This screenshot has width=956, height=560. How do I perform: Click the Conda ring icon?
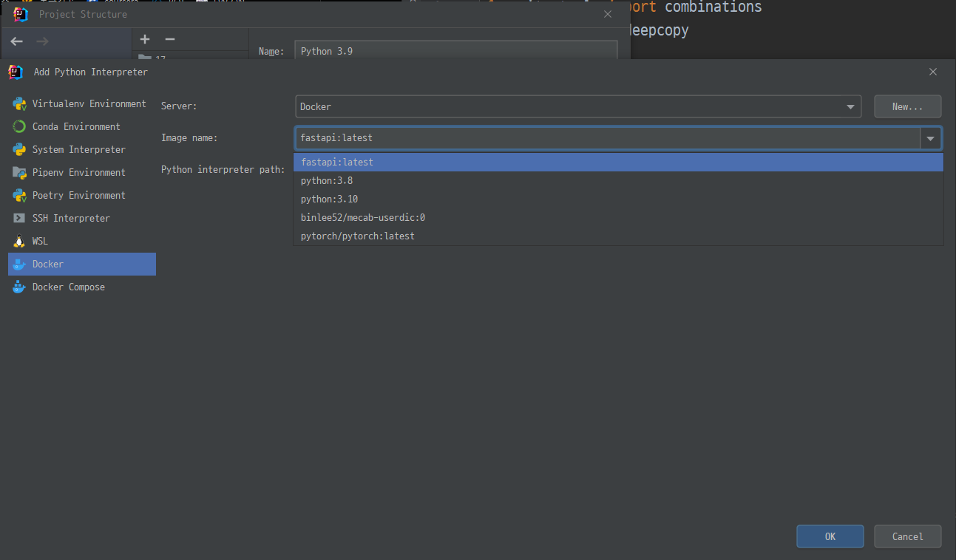coord(19,126)
